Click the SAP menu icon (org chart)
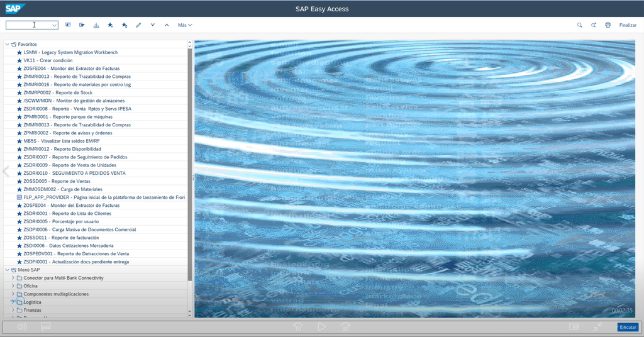Image resolution: width=644 pixels, height=337 pixels. tap(96, 25)
